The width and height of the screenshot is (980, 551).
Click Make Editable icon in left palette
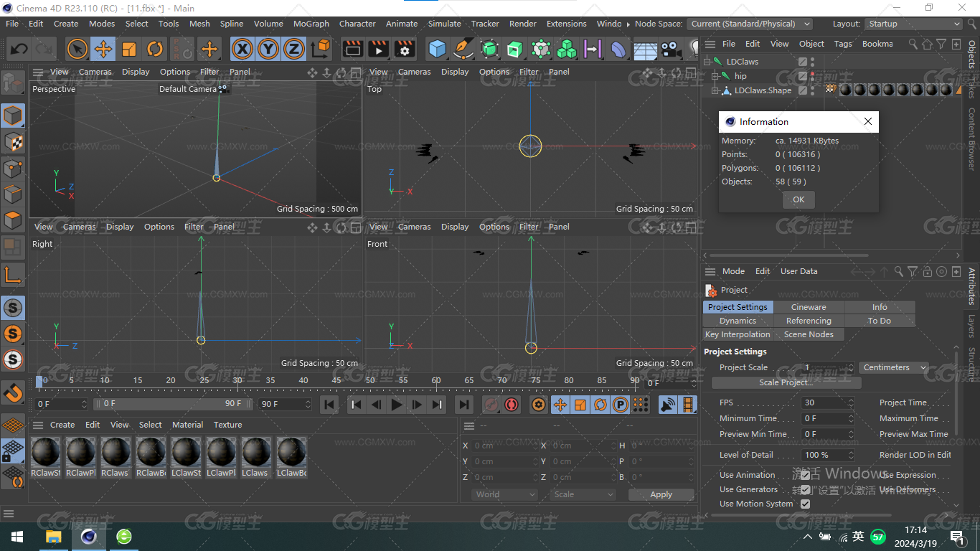pyautogui.click(x=12, y=83)
